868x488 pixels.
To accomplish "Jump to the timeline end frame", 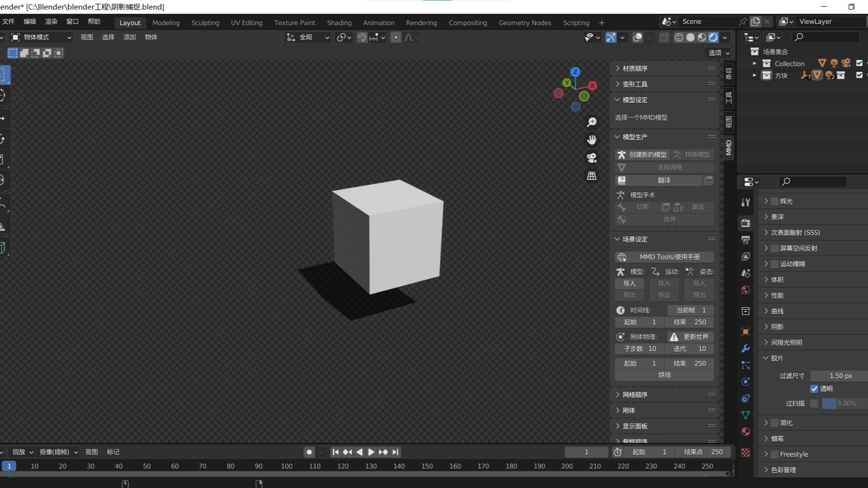I will coord(395,452).
